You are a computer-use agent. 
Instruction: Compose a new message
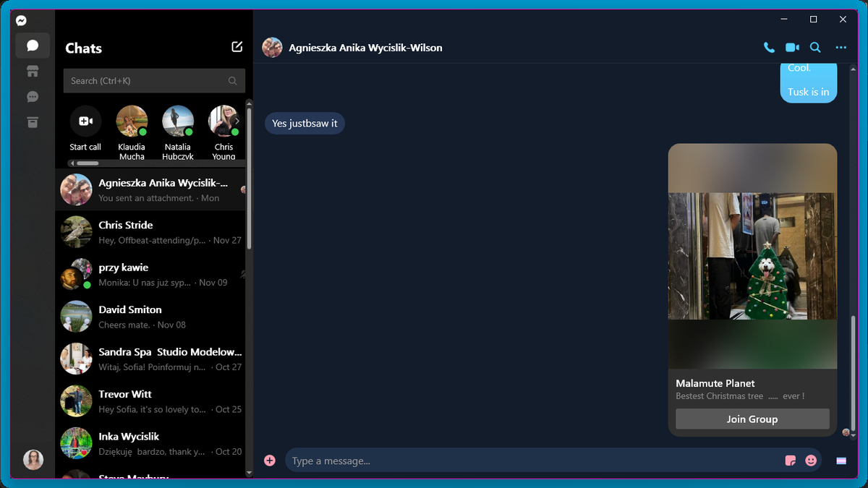coord(237,46)
